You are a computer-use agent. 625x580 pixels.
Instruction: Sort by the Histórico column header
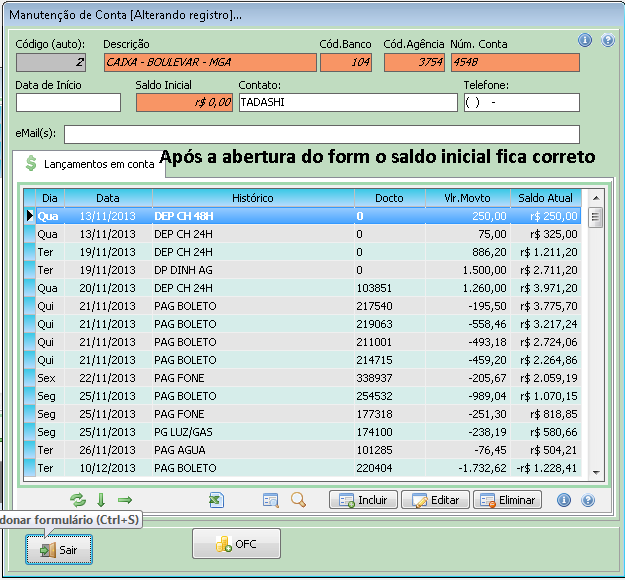252,198
